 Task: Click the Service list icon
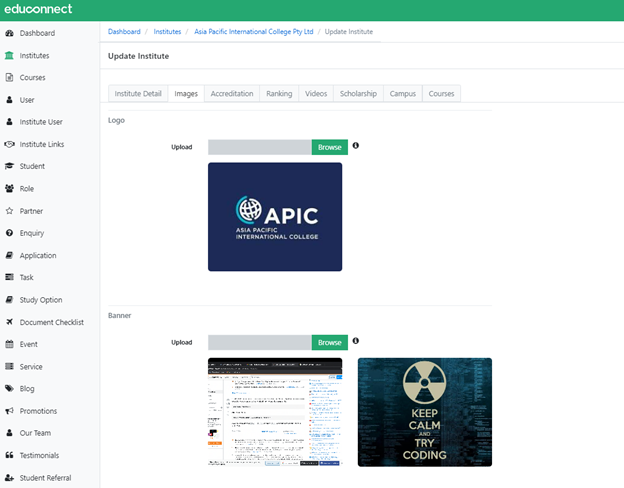9,366
